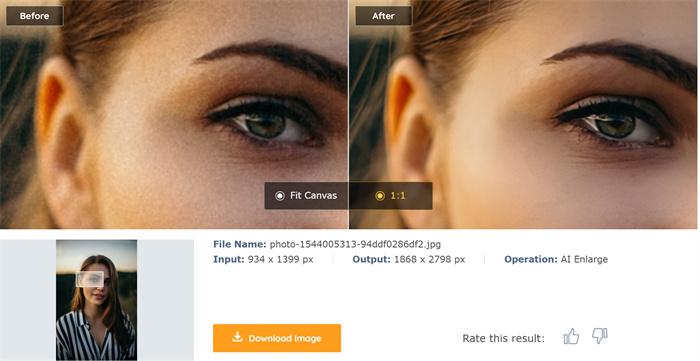Click the viewport highlight box on thumbnail

tap(90, 279)
